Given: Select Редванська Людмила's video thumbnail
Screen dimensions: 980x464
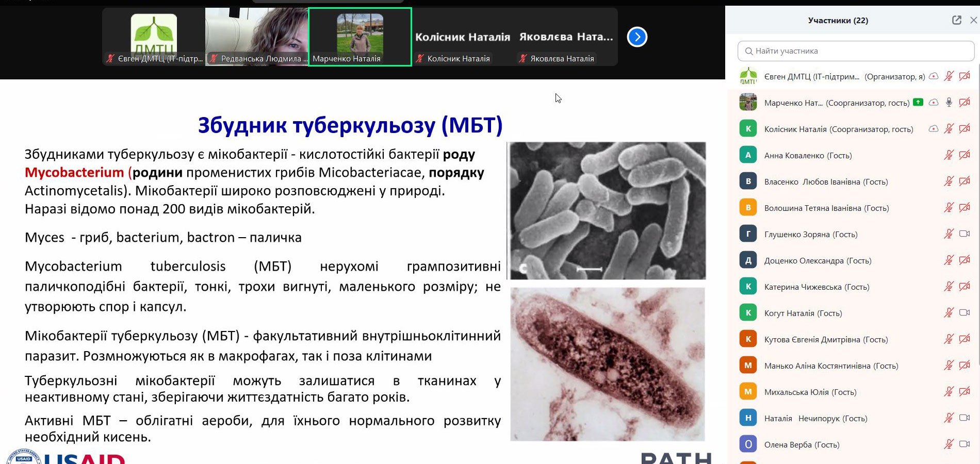Looking at the screenshot, I should coord(257,37).
